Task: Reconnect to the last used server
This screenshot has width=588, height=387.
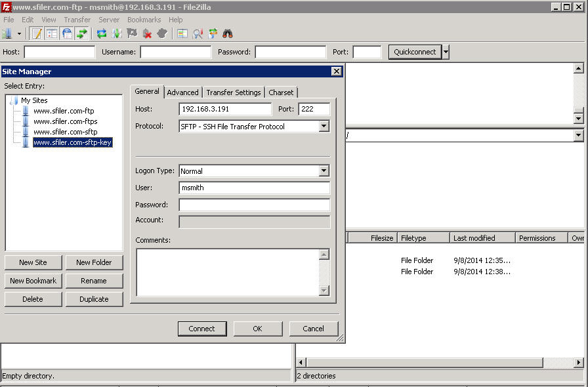Action: (x=162, y=33)
